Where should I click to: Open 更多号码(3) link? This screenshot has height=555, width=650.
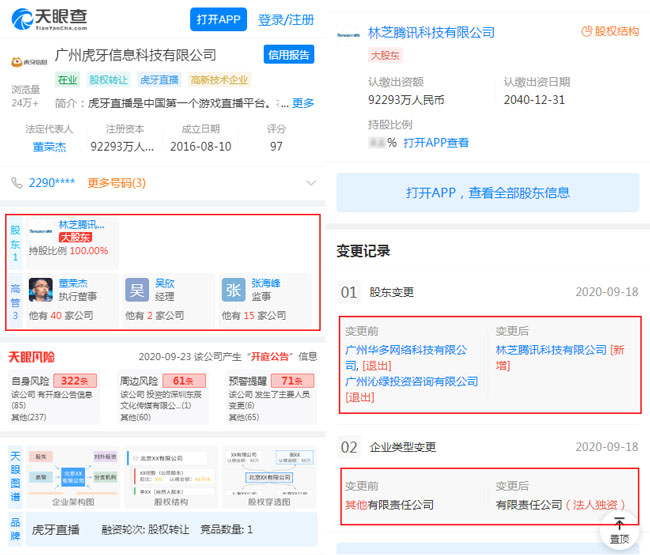(116, 183)
